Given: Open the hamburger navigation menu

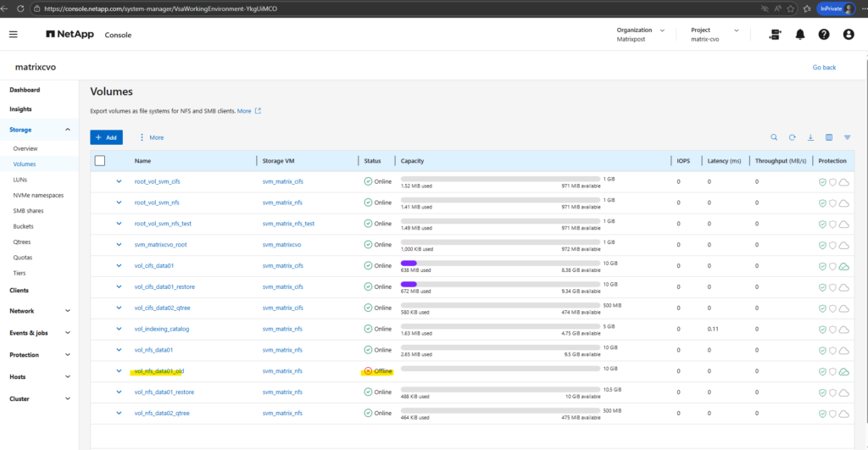Looking at the screenshot, I should point(14,35).
